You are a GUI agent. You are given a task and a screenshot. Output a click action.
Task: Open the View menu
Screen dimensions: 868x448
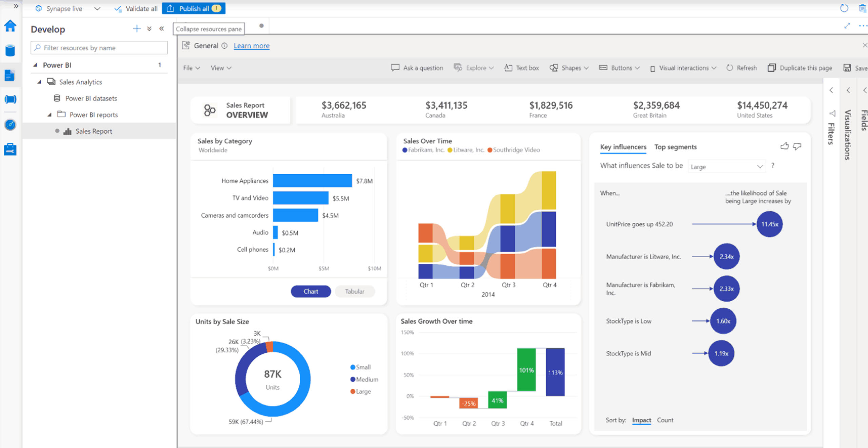(x=221, y=68)
